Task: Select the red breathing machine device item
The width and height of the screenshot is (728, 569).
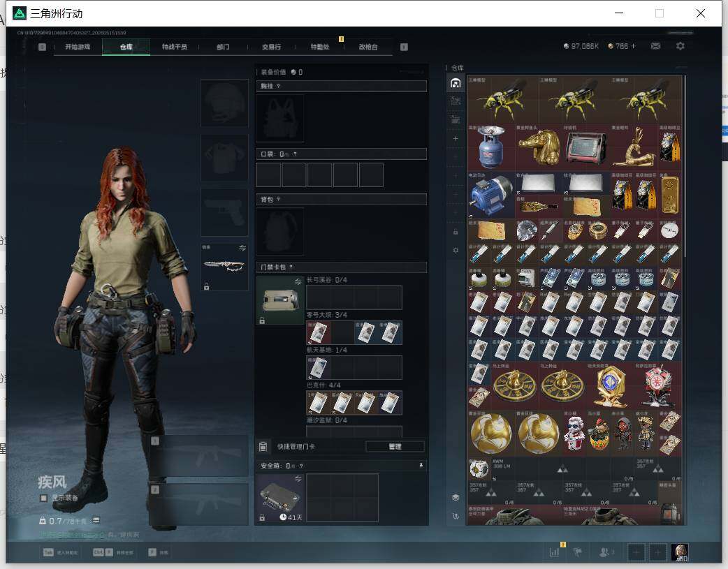Action: [x=586, y=147]
